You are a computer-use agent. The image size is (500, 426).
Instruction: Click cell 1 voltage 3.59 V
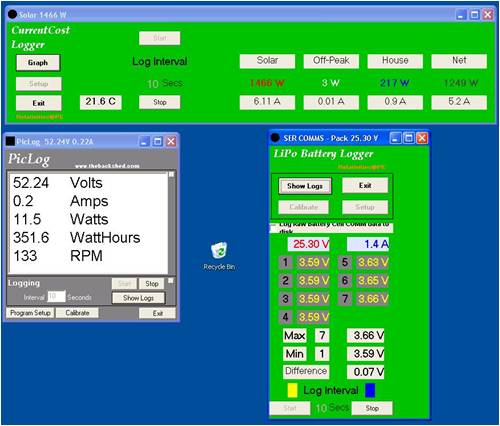313,262
